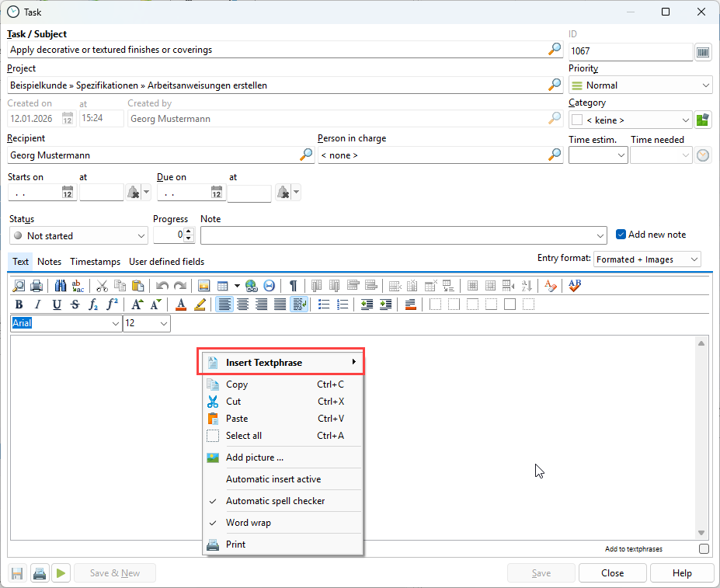Open the Insert Textphrase submenu
Screen dimensions: 720x588
point(283,362)
